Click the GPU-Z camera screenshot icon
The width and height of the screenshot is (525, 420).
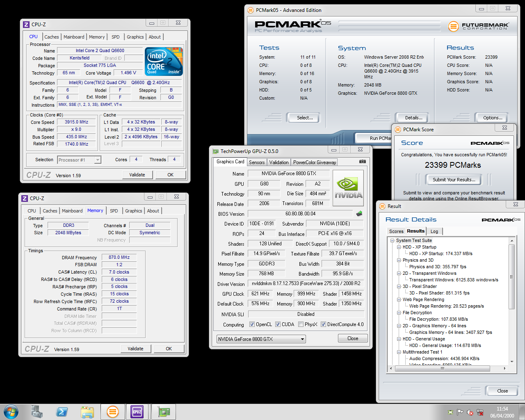(362, 162)
